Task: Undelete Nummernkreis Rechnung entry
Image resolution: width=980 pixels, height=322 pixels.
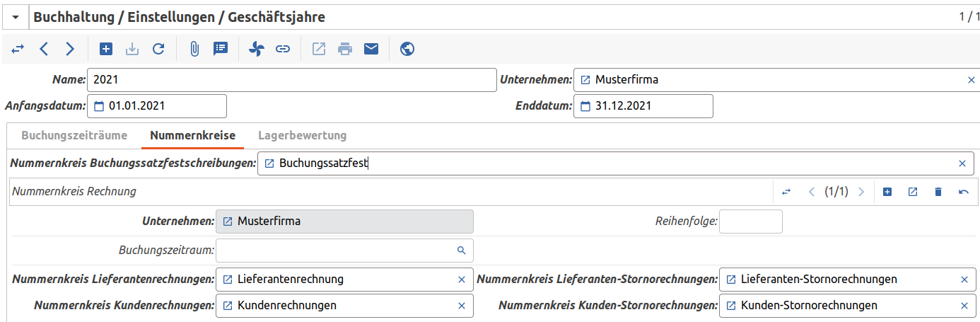Action: pyautogui.click(x=964, y=192)
